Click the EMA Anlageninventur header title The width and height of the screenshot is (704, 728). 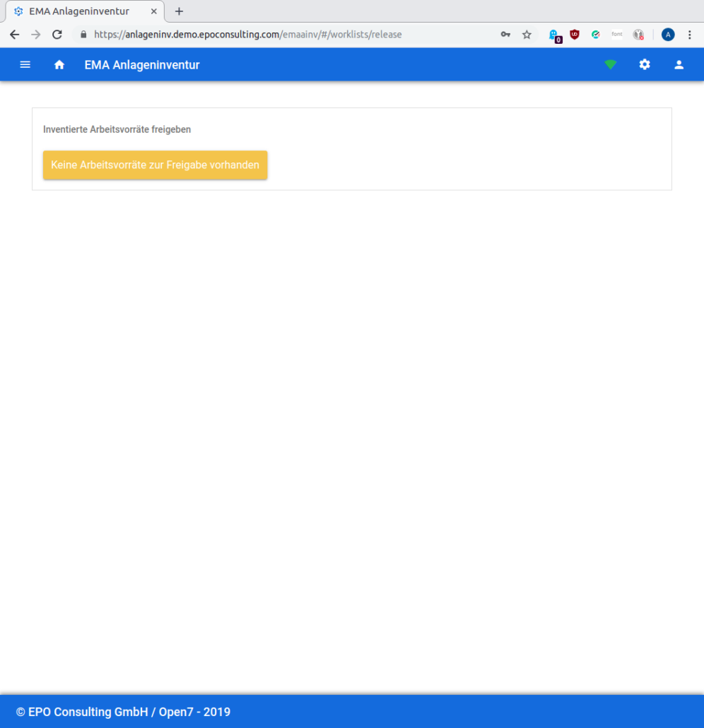[141, 65]
